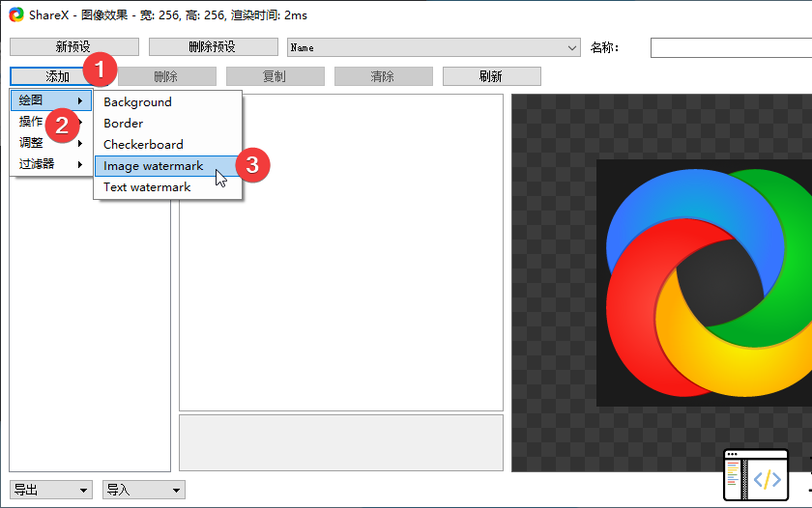Open the 调整 (adjust) submenu
812x508 pixels.
[x=50, y=143]
